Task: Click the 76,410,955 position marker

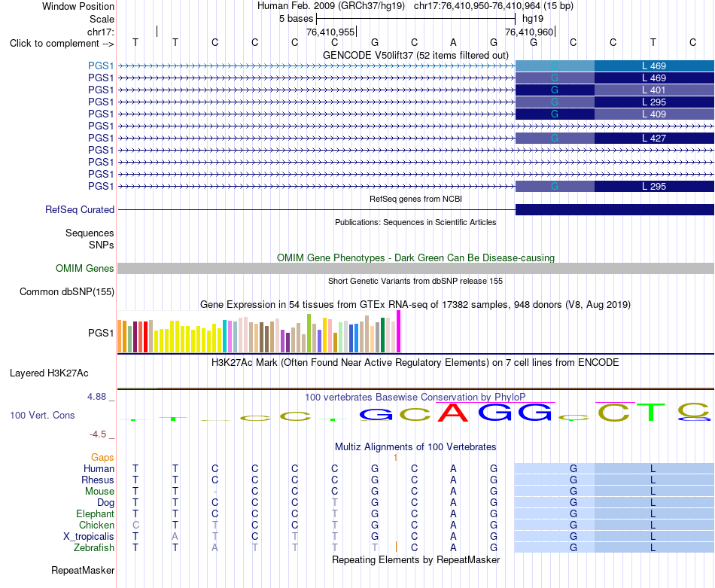Action: pos(330,32)
